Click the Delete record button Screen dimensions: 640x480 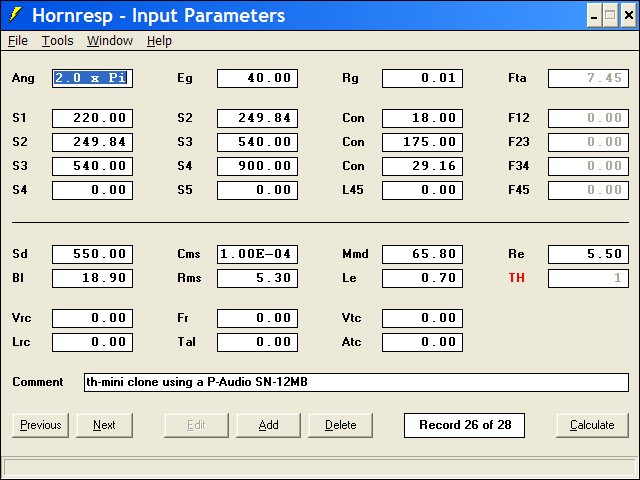[x=340, y=425]
